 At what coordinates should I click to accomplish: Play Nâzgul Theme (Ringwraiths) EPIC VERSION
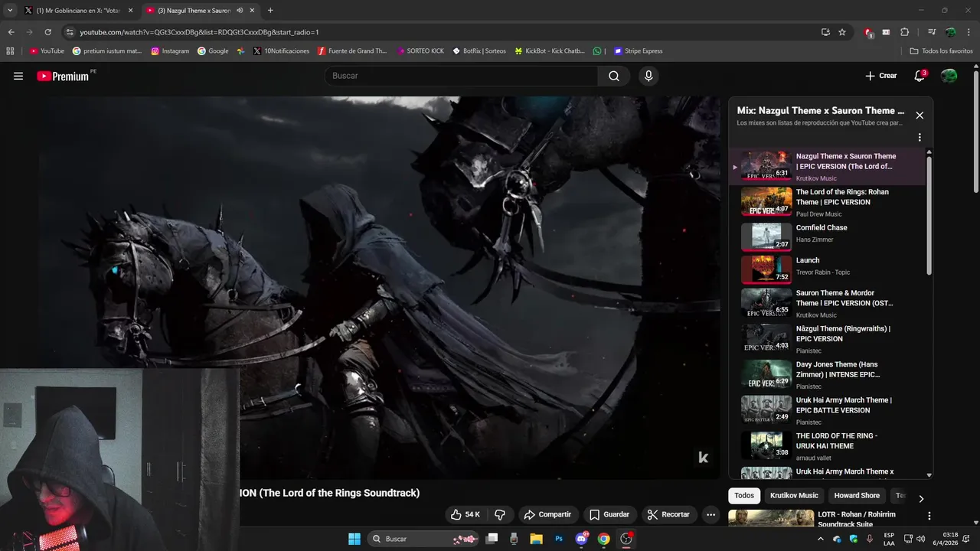tap(827, 339)
